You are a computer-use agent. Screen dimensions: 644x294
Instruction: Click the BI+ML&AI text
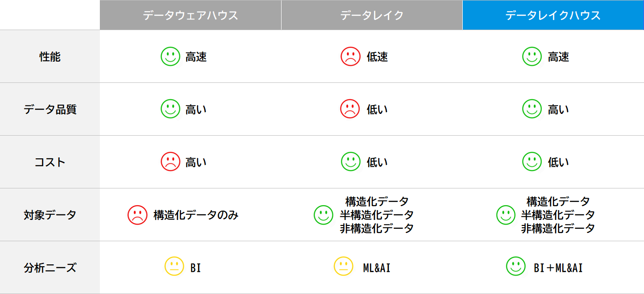click(x=558, y=268)
